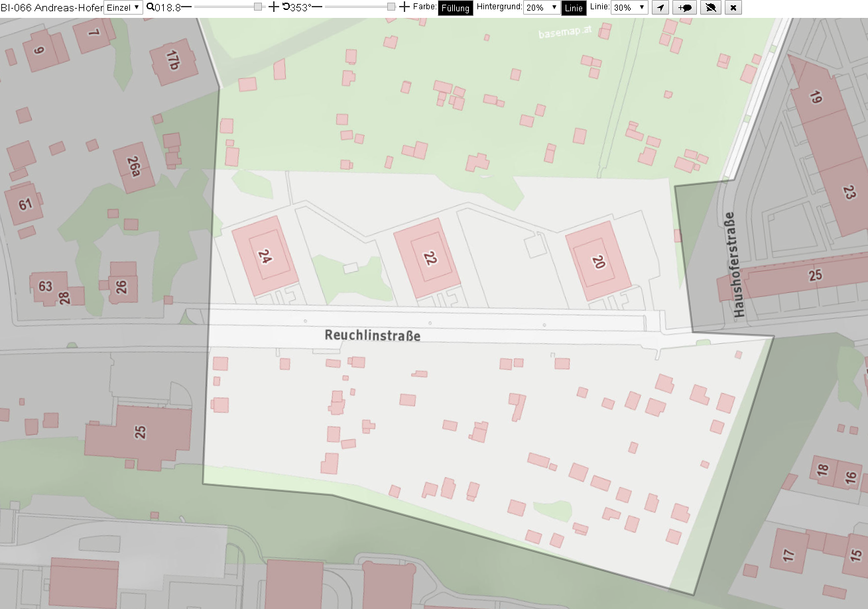The image size is (868, 609).
Task: Click the crossed-out hide icon button
Action: (711, 7)
